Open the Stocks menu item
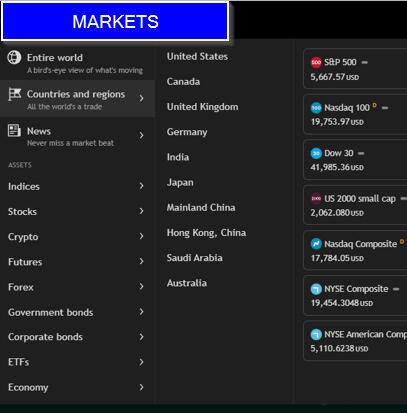The height and width of the screenshot is (413, 407). point(77,211)
